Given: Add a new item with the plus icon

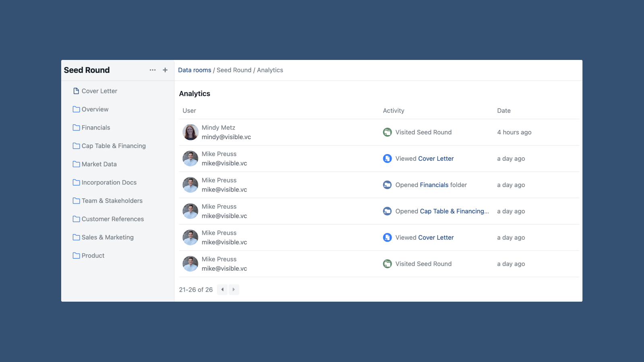Looking at the screenshot, I should click(x=165, y=70).
